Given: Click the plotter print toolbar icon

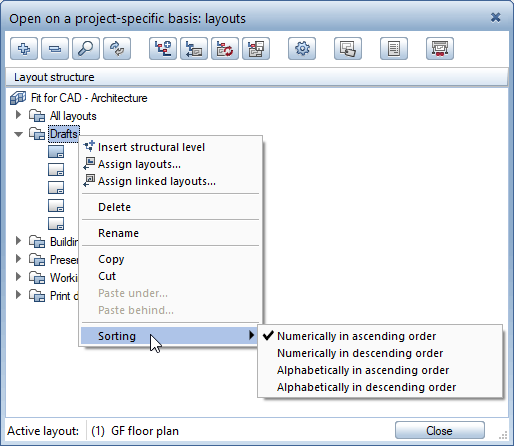Looking at the screenshot, I should point(440,49).
